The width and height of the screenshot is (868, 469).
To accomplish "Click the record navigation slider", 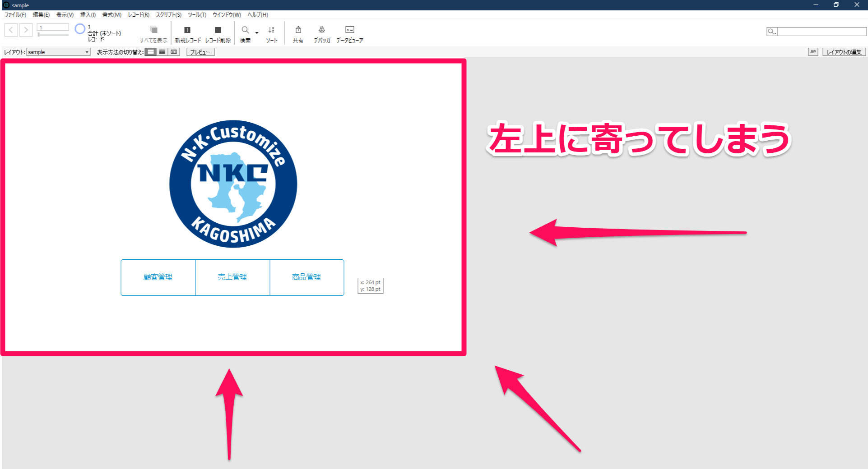I will [53, 35].
